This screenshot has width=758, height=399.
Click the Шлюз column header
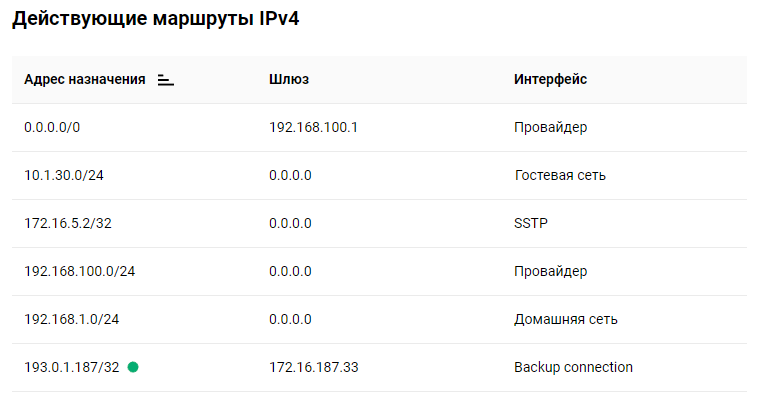pos(289,79)
